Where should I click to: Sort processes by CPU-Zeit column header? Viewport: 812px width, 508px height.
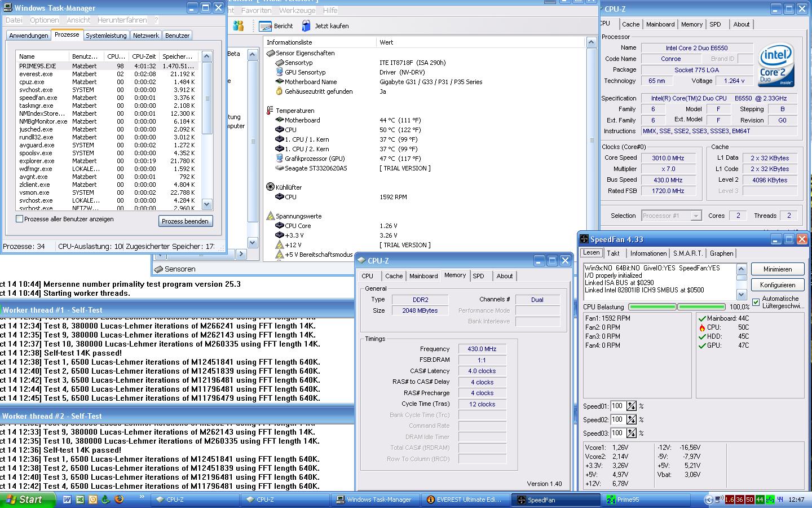click(x=144, y=56)
